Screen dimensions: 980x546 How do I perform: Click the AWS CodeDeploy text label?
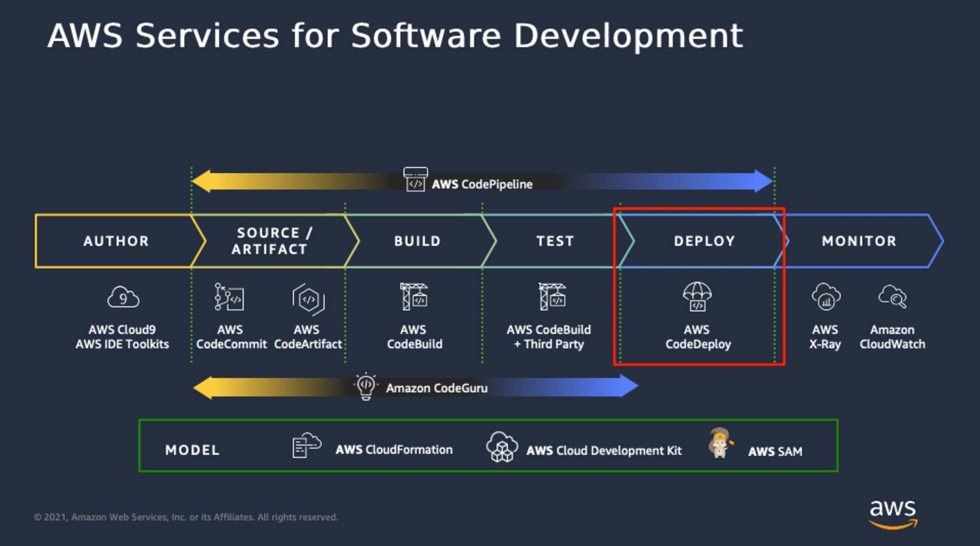tap(698, 337)
